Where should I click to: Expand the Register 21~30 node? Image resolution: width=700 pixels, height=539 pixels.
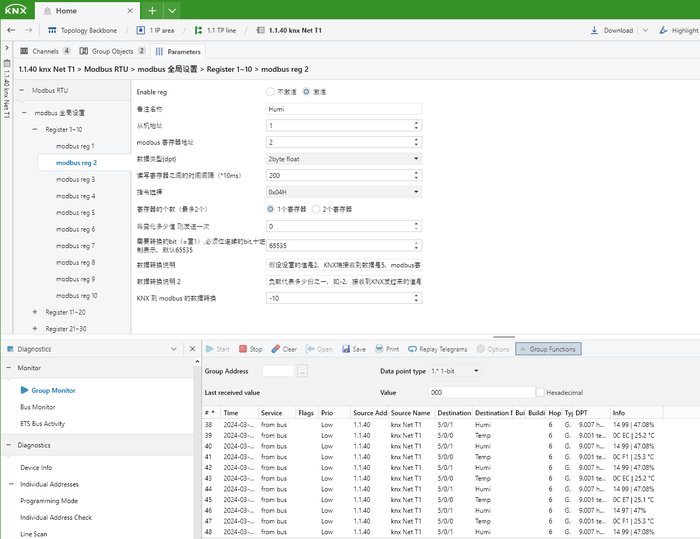tap(35, 328)
